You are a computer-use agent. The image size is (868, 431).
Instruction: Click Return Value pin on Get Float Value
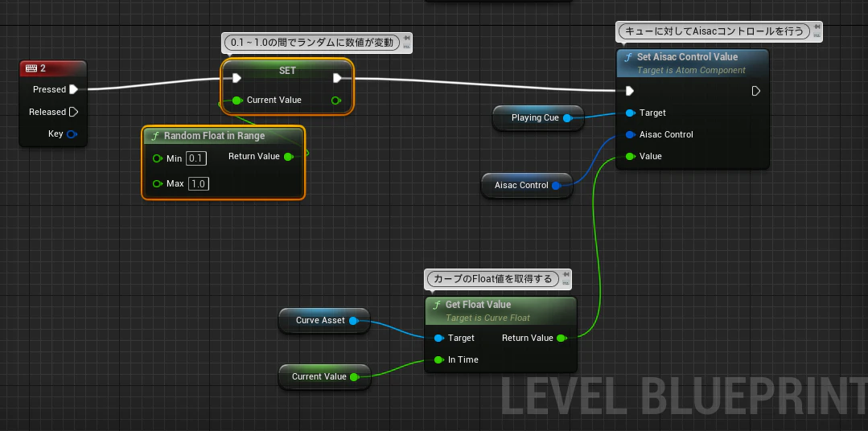562,338
